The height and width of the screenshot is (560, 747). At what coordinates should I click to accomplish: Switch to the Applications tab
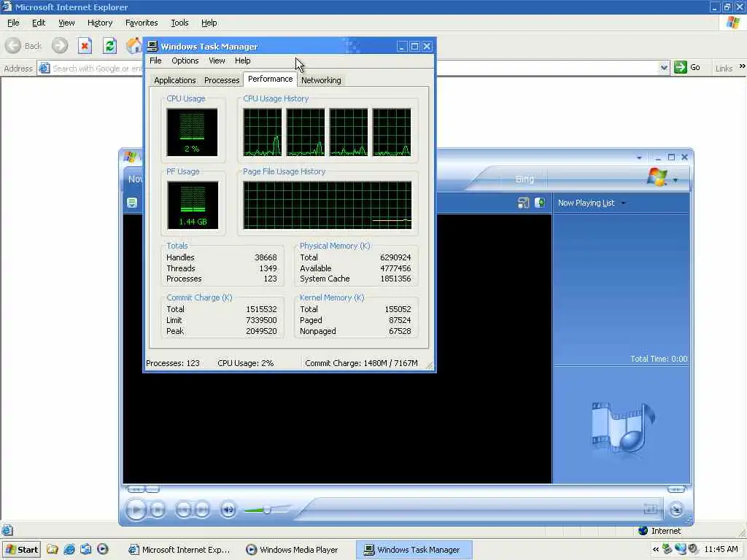click(x=175, y=80)
